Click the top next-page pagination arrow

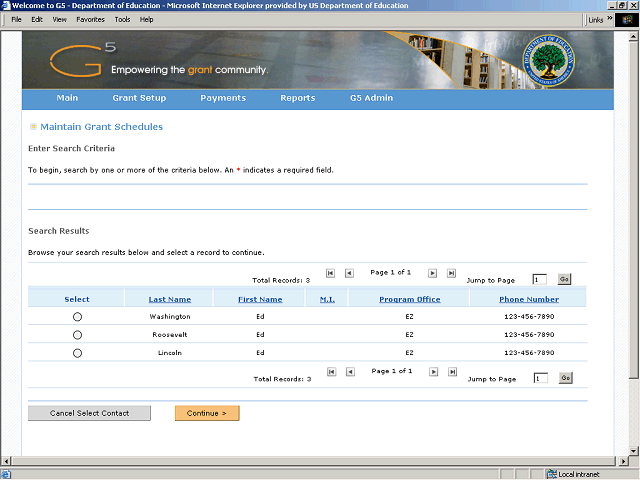(433, 273)
